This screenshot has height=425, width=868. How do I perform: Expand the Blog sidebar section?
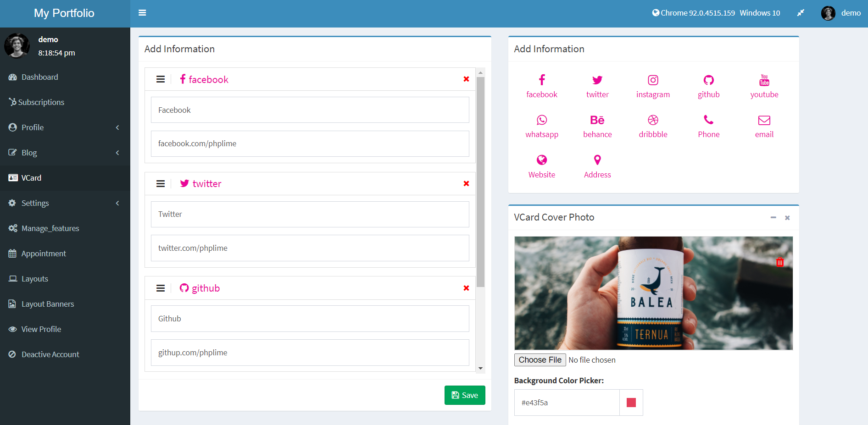tap(65, 152)
